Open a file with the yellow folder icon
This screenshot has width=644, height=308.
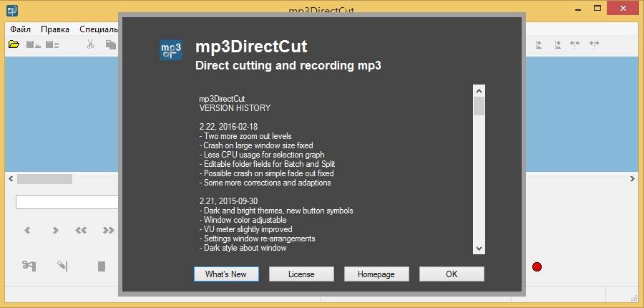point(14,44)
